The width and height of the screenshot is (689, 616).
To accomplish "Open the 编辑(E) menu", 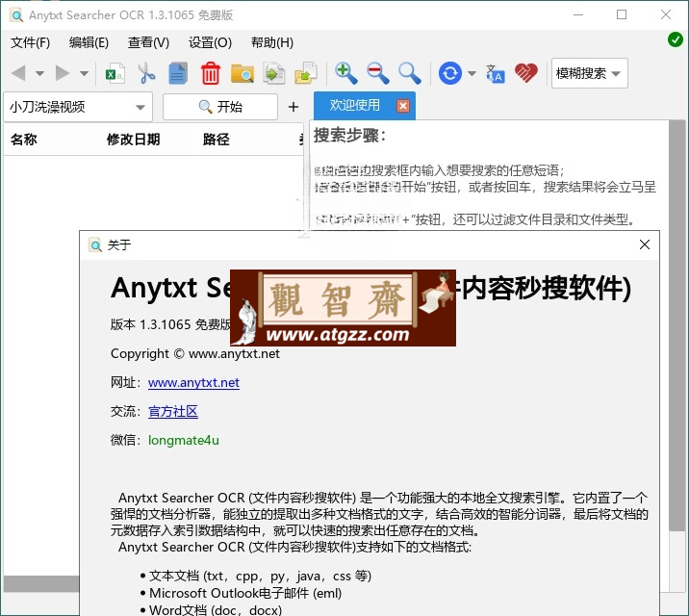I will coord(89,42).
